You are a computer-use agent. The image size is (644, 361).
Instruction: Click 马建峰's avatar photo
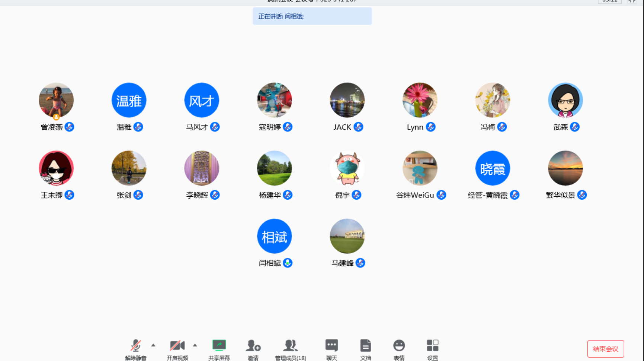347,236
